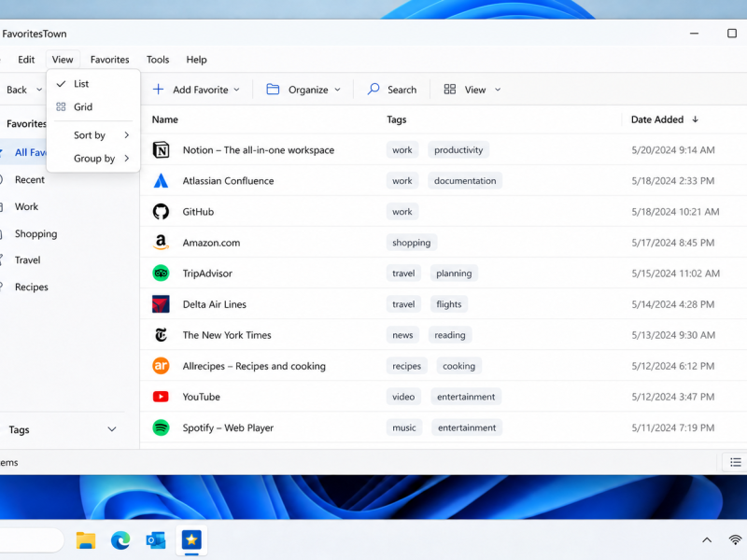The width and height of the screenshot is (747, 560).
Task: Open the Tools menu
Action: [158, 60]
